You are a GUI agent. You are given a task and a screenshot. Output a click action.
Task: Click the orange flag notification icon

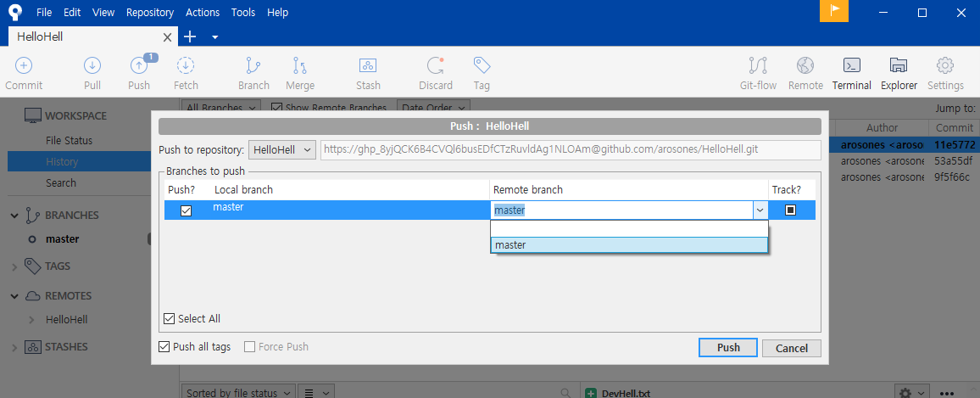tap(833, 11)
